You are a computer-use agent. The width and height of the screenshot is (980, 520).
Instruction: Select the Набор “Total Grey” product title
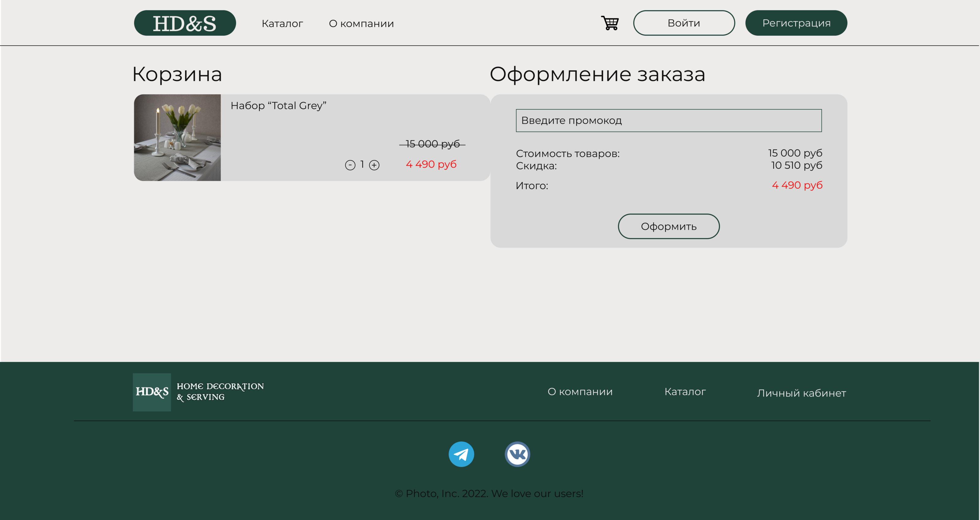pos(279,105)
